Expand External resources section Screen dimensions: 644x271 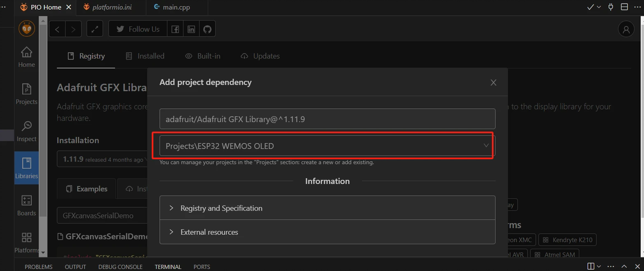[x=327, y=232]
